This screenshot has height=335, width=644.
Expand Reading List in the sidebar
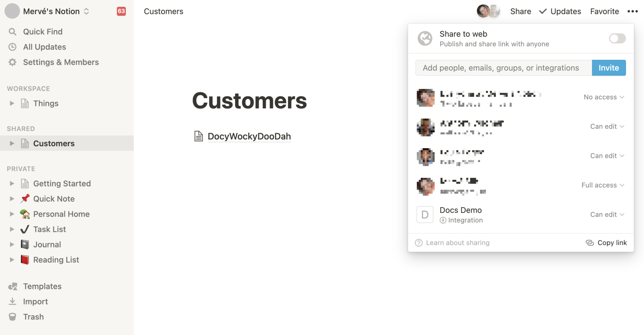pyautogui.click(x=12, y=259)
